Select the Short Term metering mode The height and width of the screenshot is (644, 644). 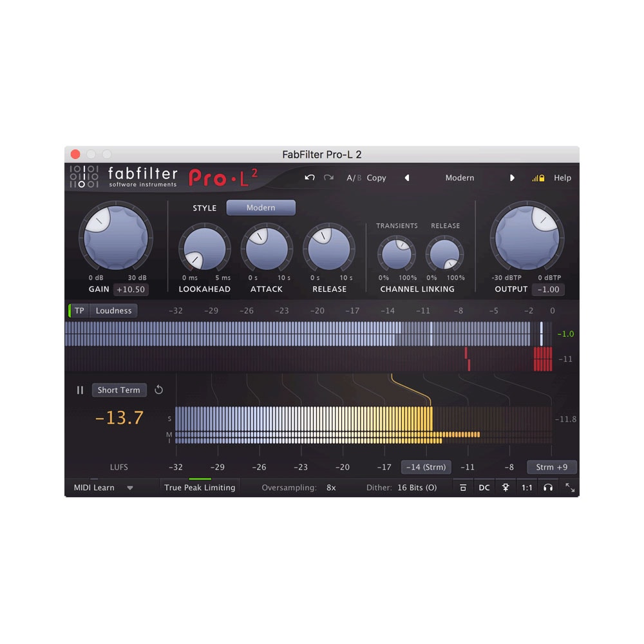(x=118, y=390)
